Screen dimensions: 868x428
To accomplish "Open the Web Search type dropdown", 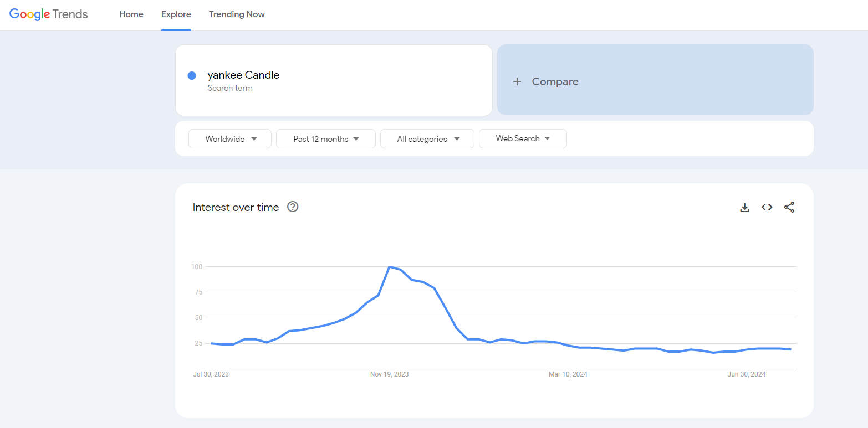I will click(x=523, y=138).
